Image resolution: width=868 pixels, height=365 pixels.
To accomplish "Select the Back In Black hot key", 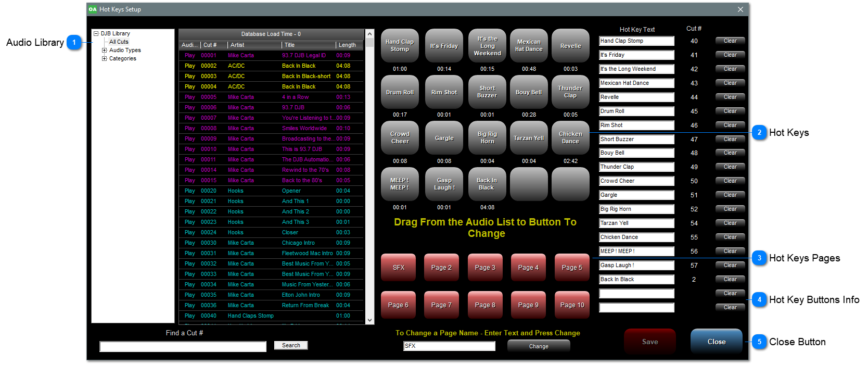I will pos(487,184).
